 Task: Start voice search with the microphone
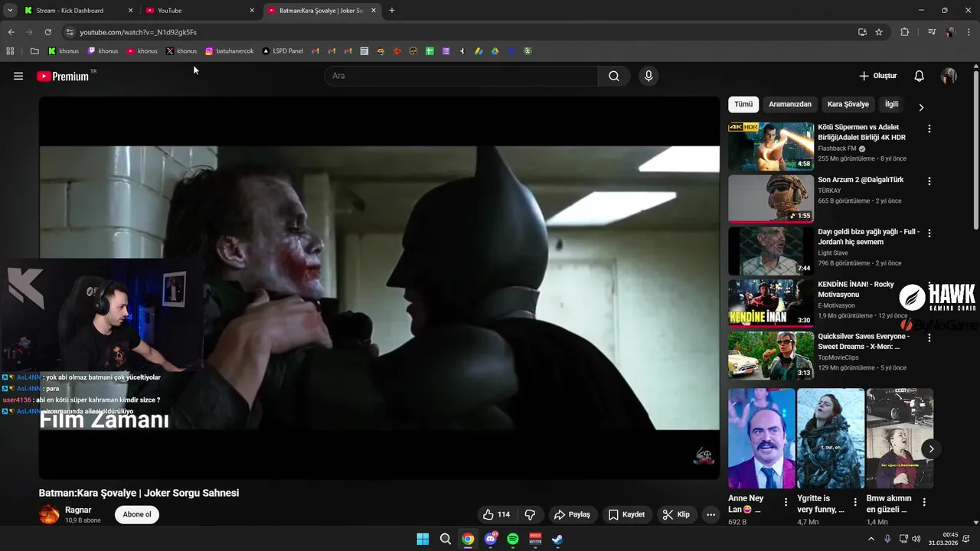click(648, 76)
